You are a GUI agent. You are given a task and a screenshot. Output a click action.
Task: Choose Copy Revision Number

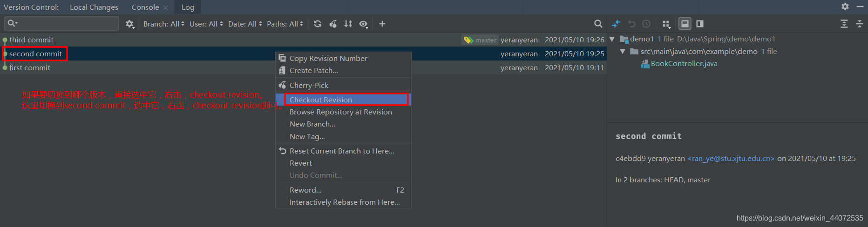pos(344,58)
